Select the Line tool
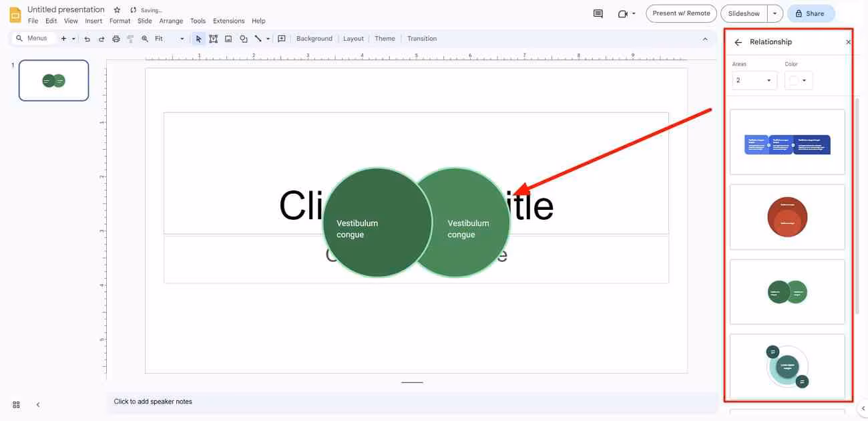This screenshot has height=421, width=868. point(258,39)
